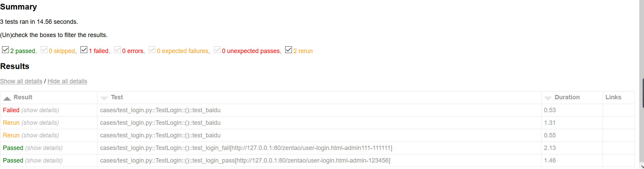
Task: Show details for the Passed test_login_pass row
Action: [44, 160]
